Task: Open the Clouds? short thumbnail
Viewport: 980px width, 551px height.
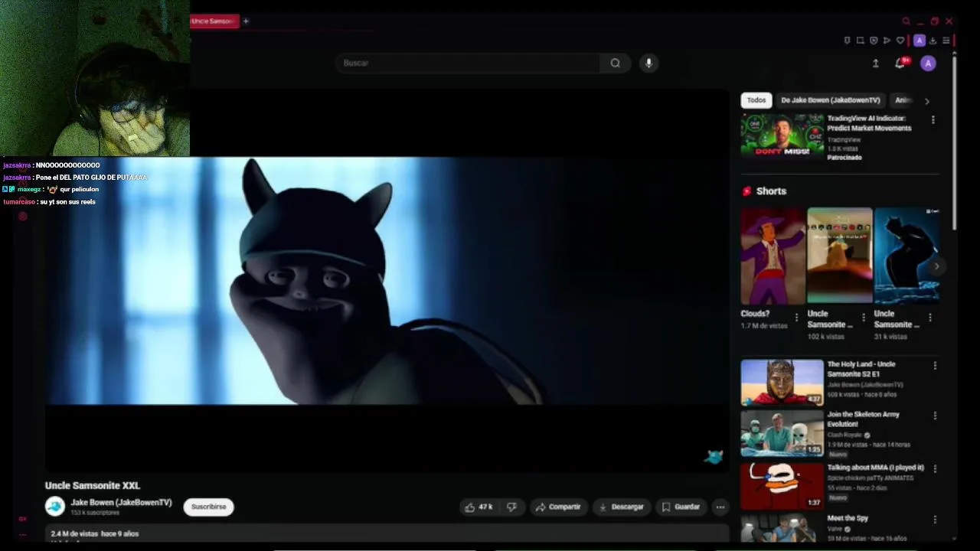Action: click(773, 256)
